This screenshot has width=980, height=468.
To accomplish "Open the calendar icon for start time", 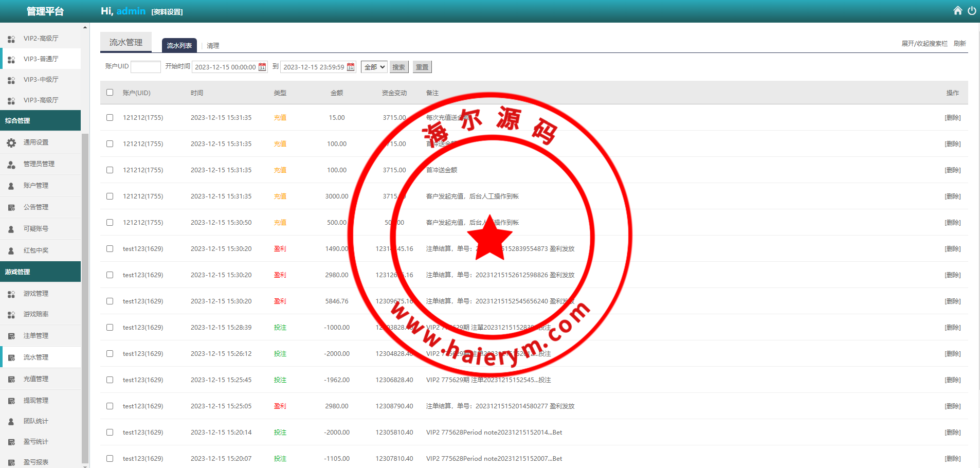I will (x=262, y=66).
